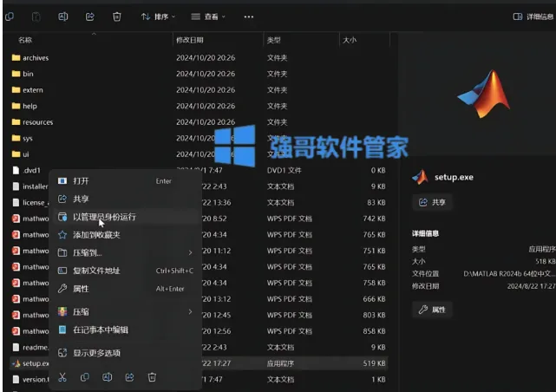The width and height of the screenshot is (556, 392).
Task: Sort by the 修改日期 column header
Action: [x=190, y=40]
